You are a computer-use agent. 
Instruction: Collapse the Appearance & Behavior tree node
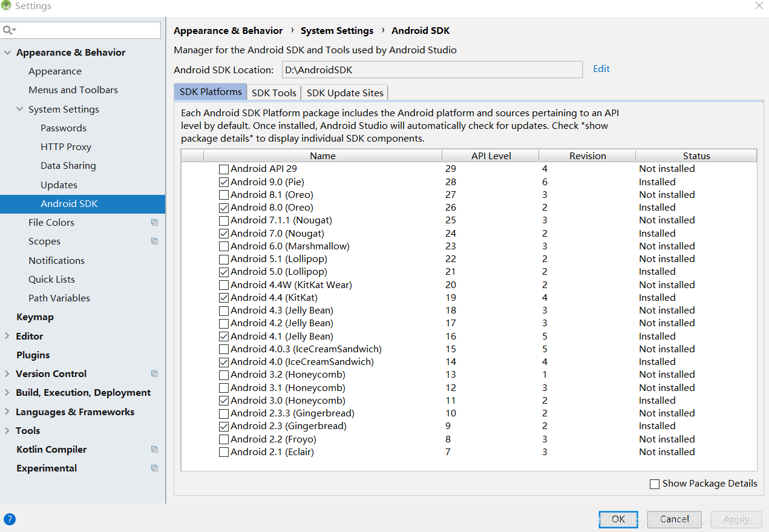(7, 53)
